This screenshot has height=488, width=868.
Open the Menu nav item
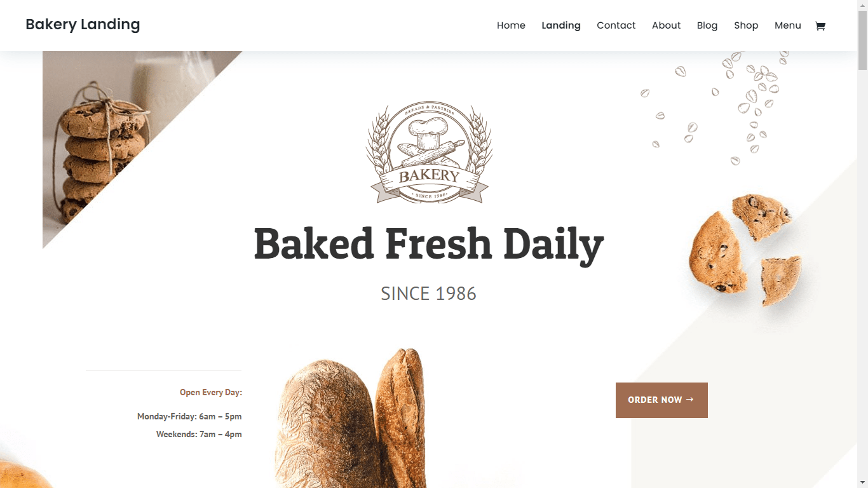point(788,25)
